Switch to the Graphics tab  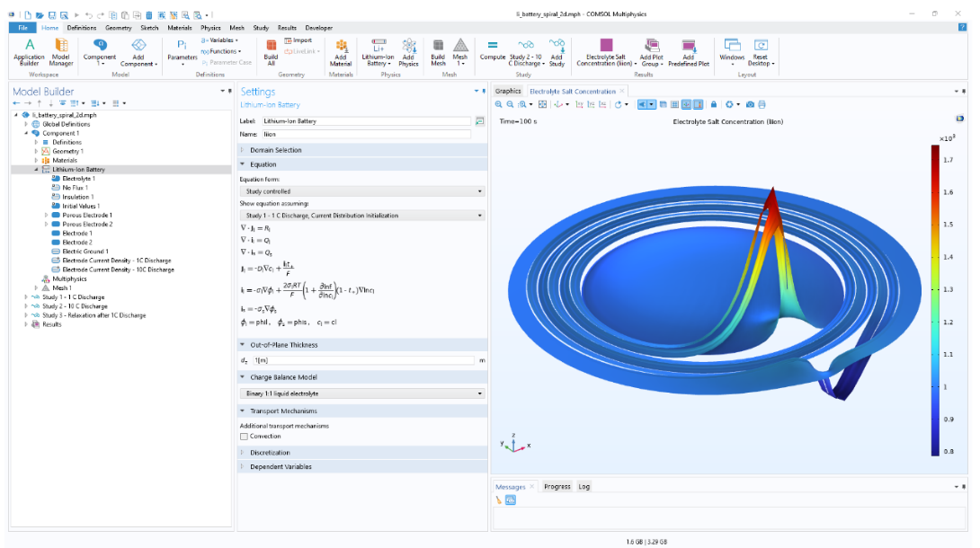[508, 91]
